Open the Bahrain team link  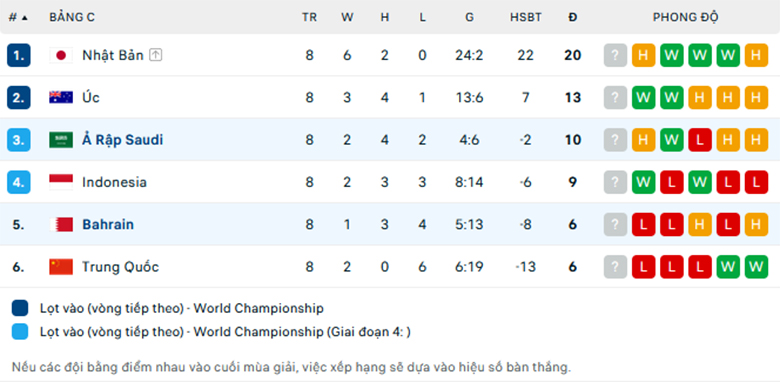(108, 224)
